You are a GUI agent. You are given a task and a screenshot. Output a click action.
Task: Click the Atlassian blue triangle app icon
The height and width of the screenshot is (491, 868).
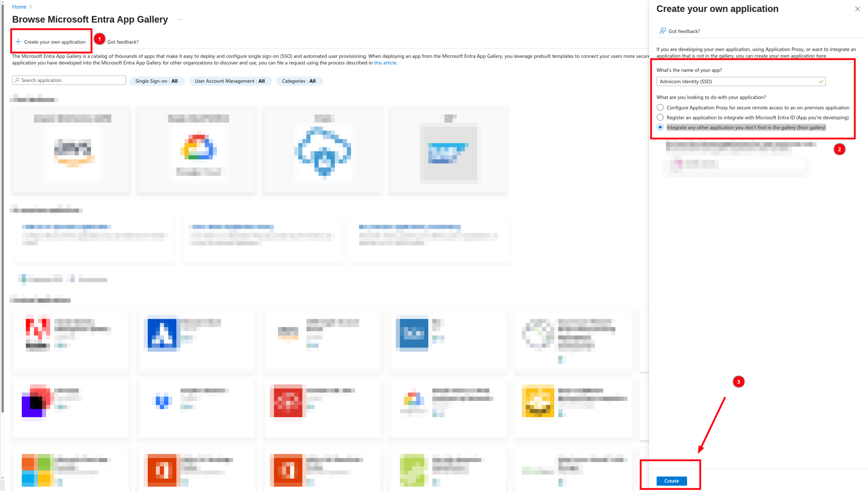pos(162,334)
